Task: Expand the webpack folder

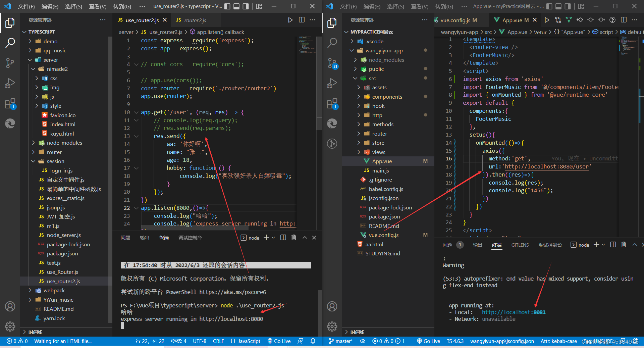Action: [30, 291]
